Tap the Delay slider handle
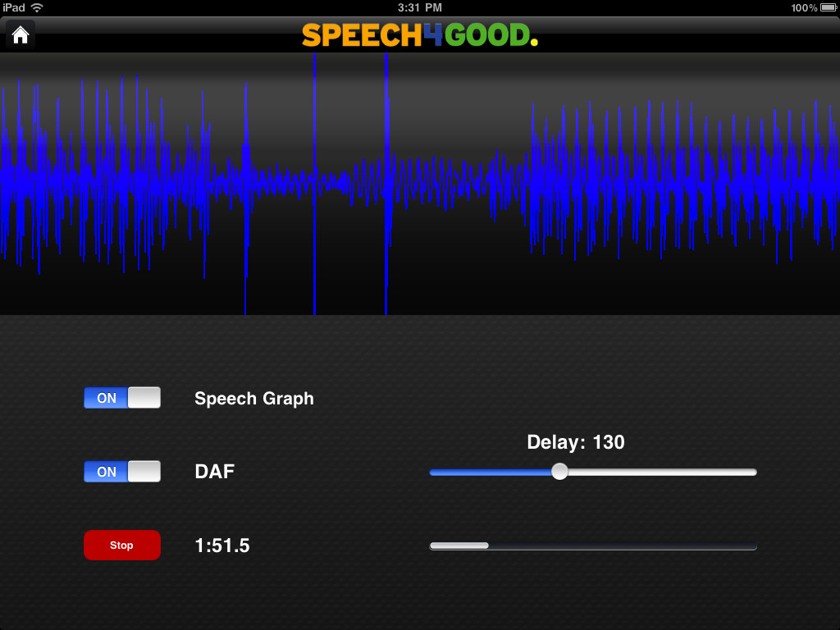Image resolution: width=840 pixels, height=630 pixels. pyautogui.click(x=559, y=472)
